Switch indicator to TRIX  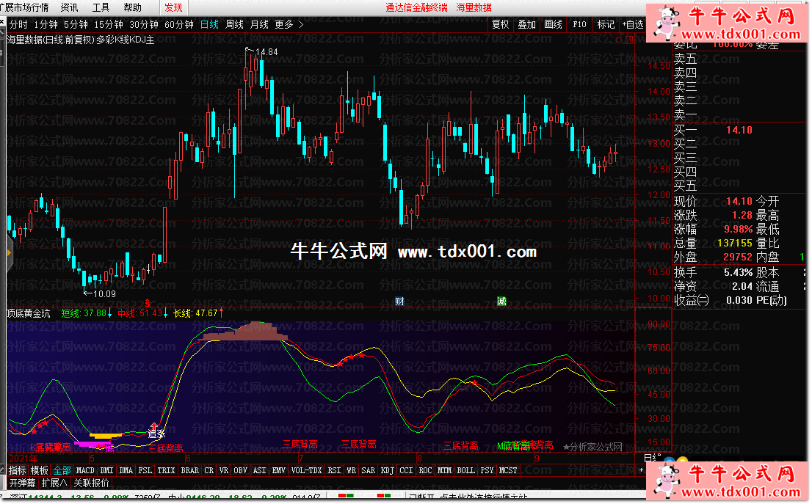tap(166, 470)
